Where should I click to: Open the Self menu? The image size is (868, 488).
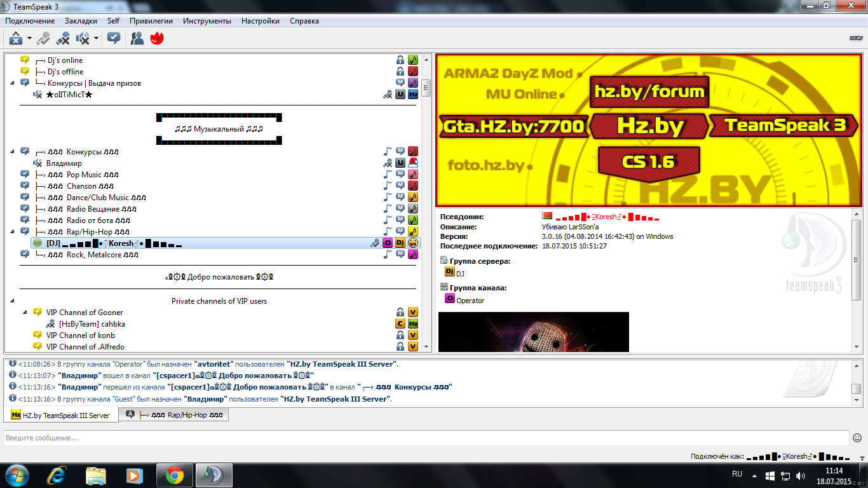[113, 21]
